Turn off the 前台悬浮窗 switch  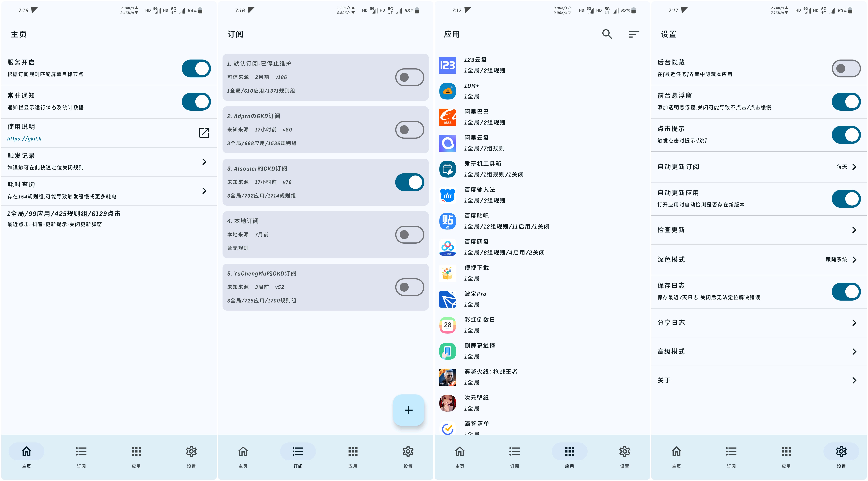846,102
